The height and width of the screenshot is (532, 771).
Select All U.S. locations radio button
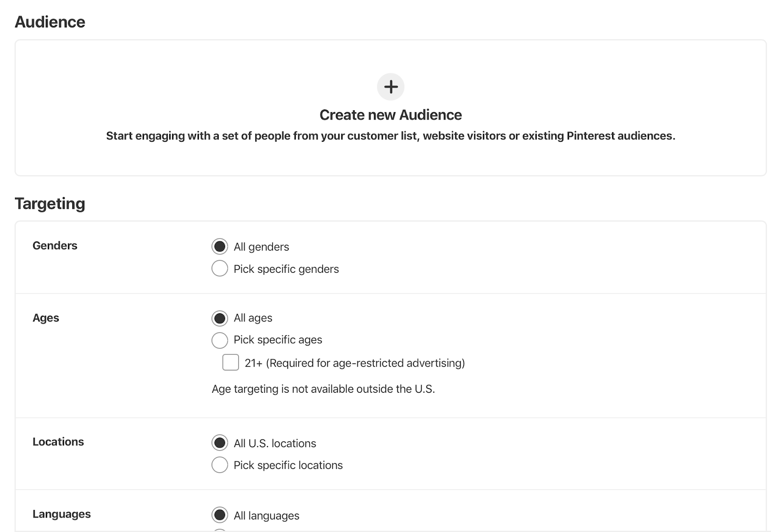point(220,443)
